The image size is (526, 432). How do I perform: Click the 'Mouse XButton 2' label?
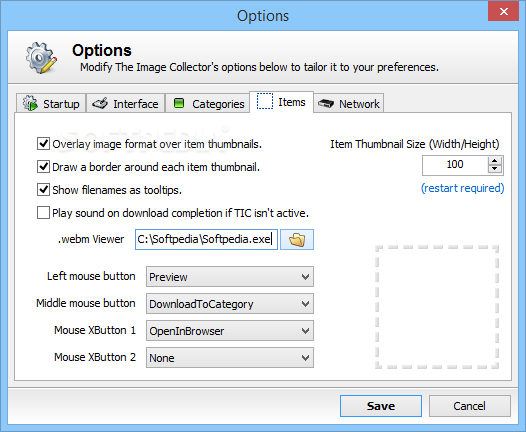pyautogui.click(x=95, y=357)
